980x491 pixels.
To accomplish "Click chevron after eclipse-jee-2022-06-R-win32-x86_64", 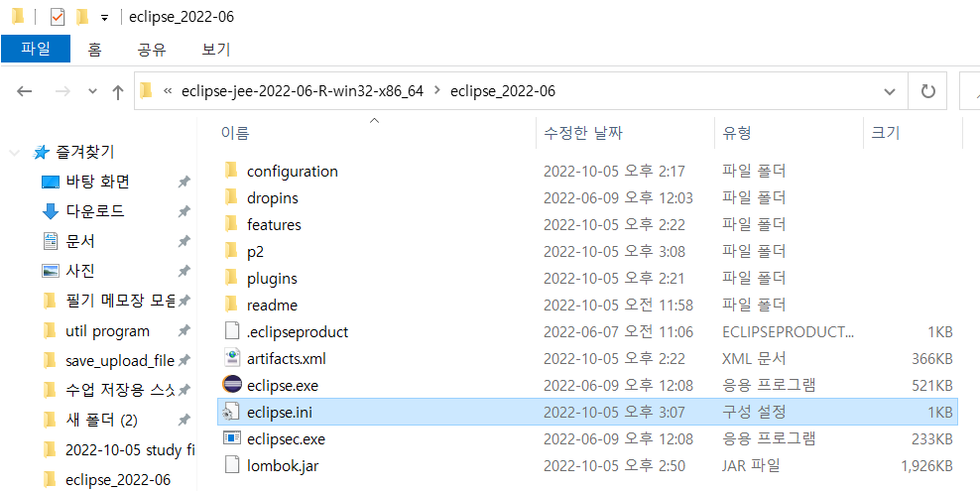I will [436, 91].
